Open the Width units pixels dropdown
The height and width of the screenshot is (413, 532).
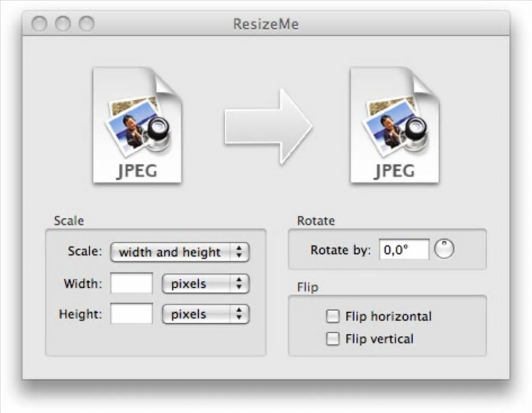click(205, 284)
